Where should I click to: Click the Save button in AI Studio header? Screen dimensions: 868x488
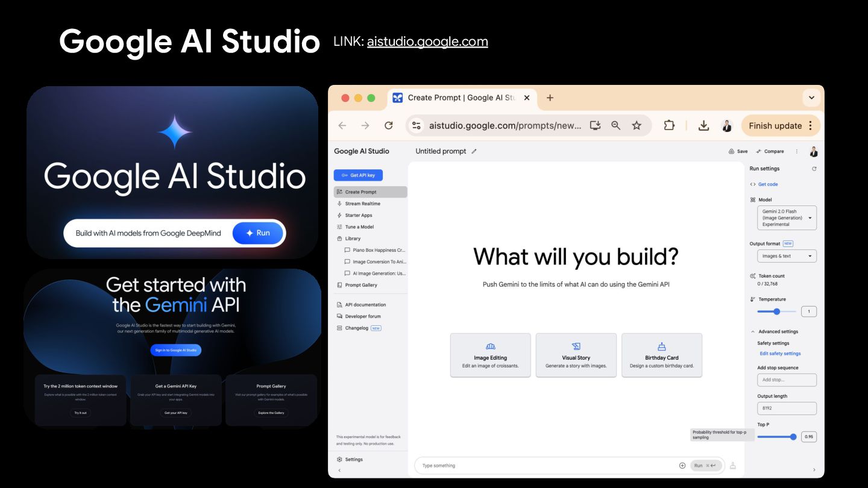[x=738, y=151]
